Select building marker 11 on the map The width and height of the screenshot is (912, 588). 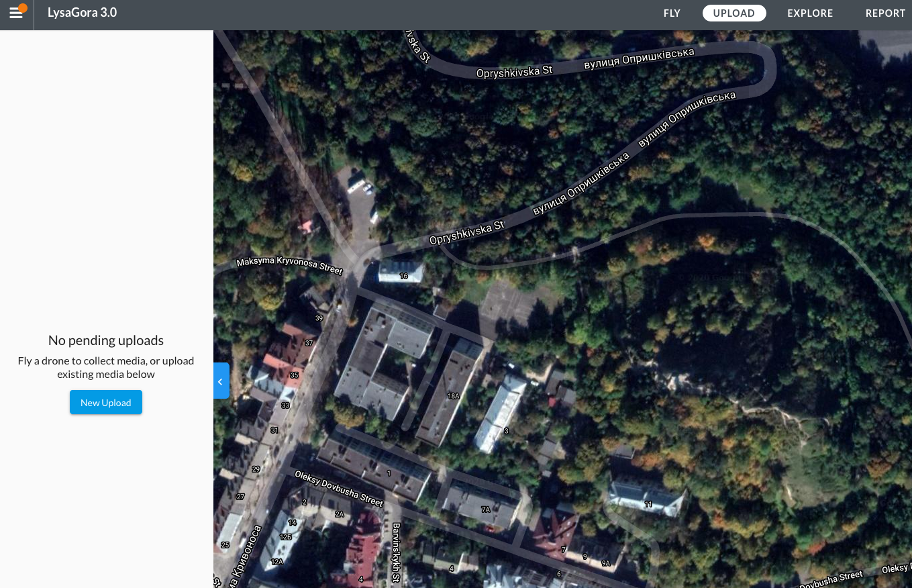point(648,504)
